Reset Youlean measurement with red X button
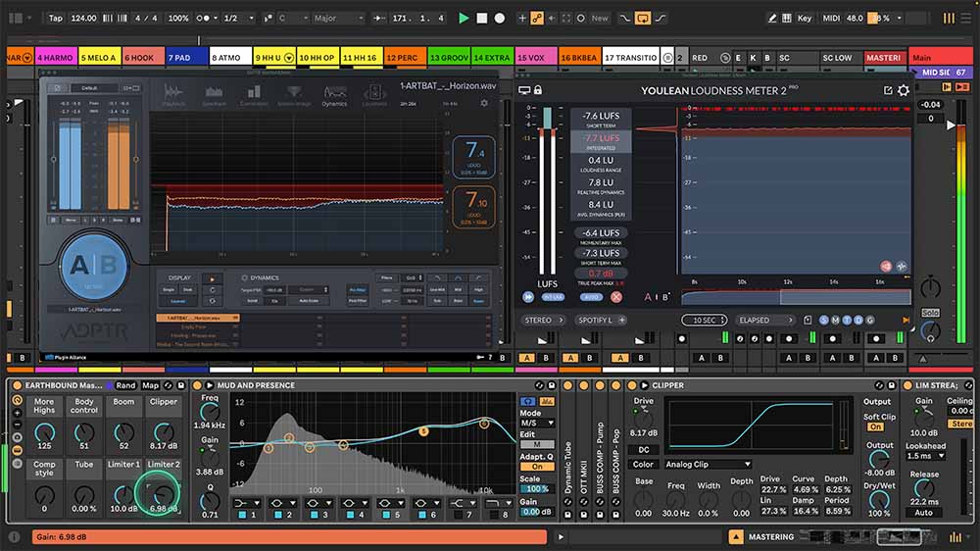This screenshot has height=551, width=980. click(x=616, y=297)
